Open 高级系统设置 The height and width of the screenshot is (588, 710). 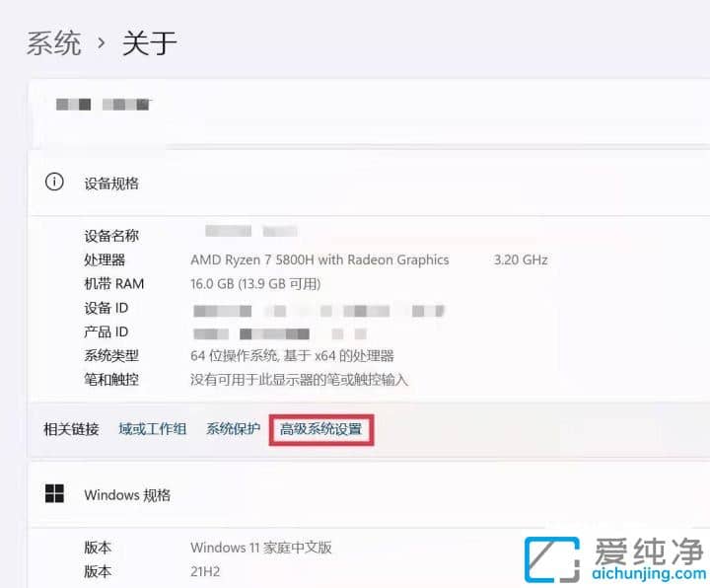320,429
